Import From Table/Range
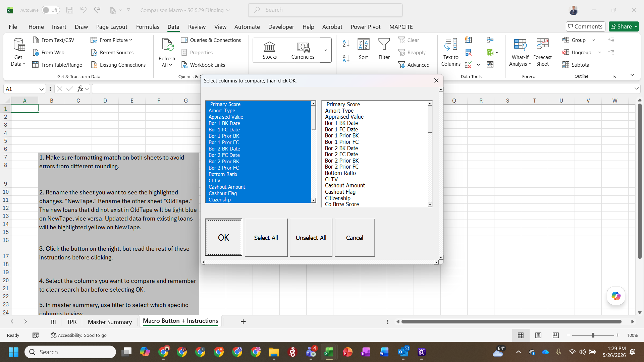The height and width of the screenshot is (362, 644). click(x=57, y=65)
